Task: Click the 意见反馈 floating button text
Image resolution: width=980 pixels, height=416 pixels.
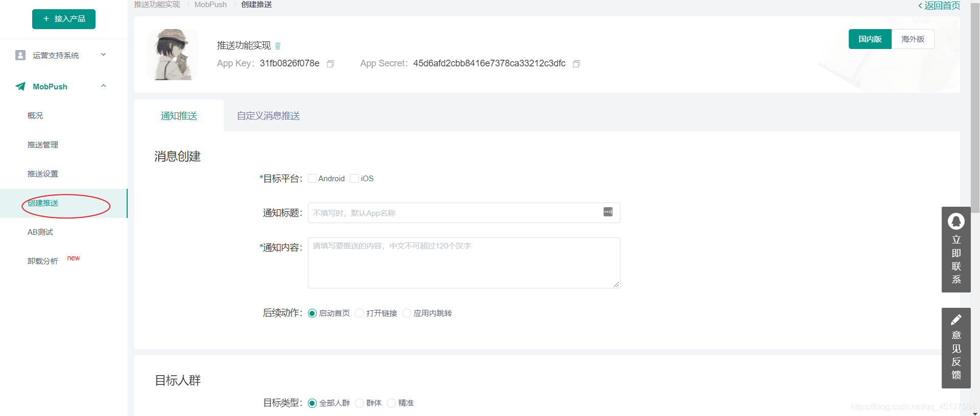Action: pyautogui.click(x=957, y=355)
